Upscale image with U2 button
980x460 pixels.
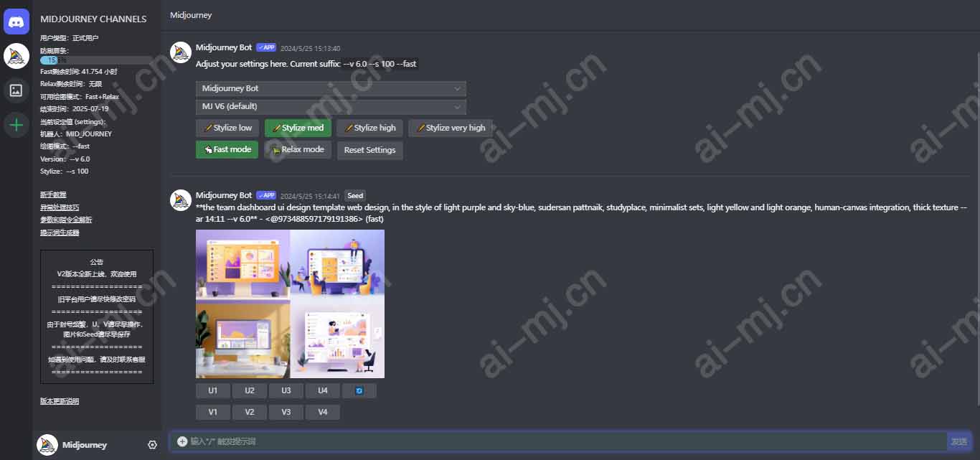pyautogui.click(x=249, y=390)
